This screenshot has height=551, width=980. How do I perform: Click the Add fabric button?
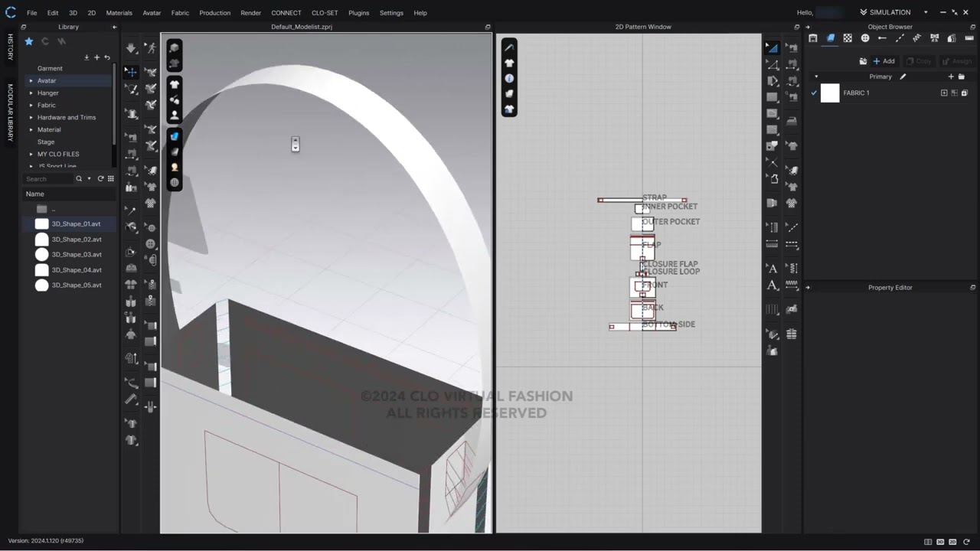tap(884, 61)
